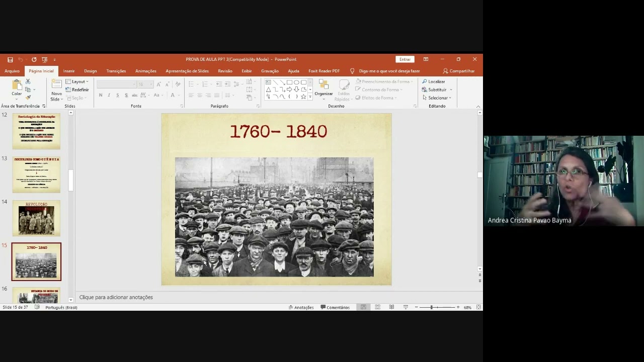
Task: Click the Comentários button in status bar
Action: coord(335,307)
